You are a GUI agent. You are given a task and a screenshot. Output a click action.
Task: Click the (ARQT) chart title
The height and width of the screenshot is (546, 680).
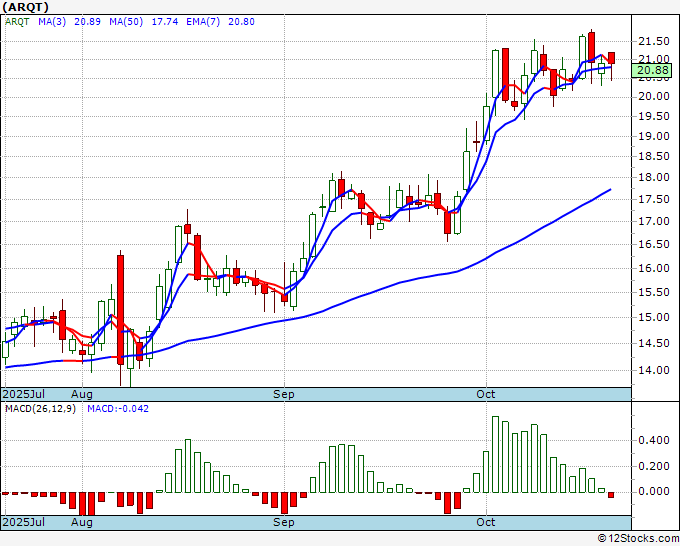[25, 7]
